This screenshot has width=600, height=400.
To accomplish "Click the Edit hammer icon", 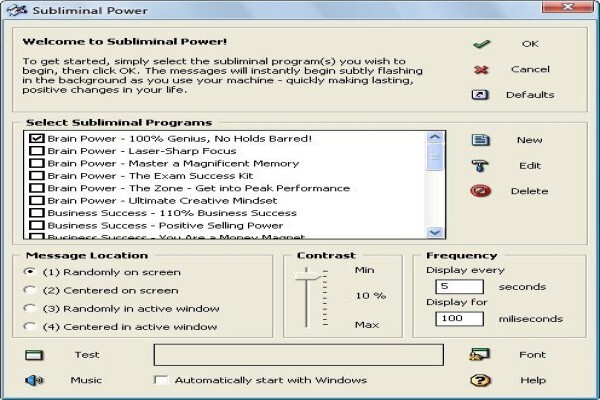I will pos(480,166).
